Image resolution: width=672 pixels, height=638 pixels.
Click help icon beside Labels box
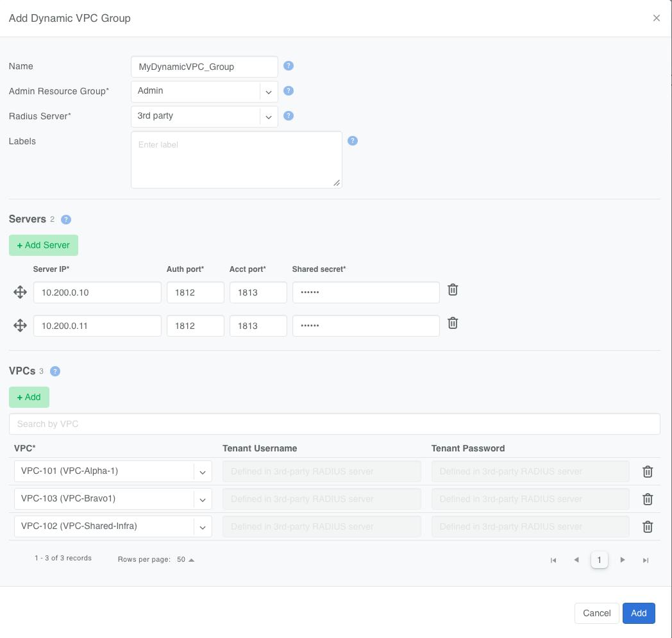pyautogui.click(x=352, y=141)
